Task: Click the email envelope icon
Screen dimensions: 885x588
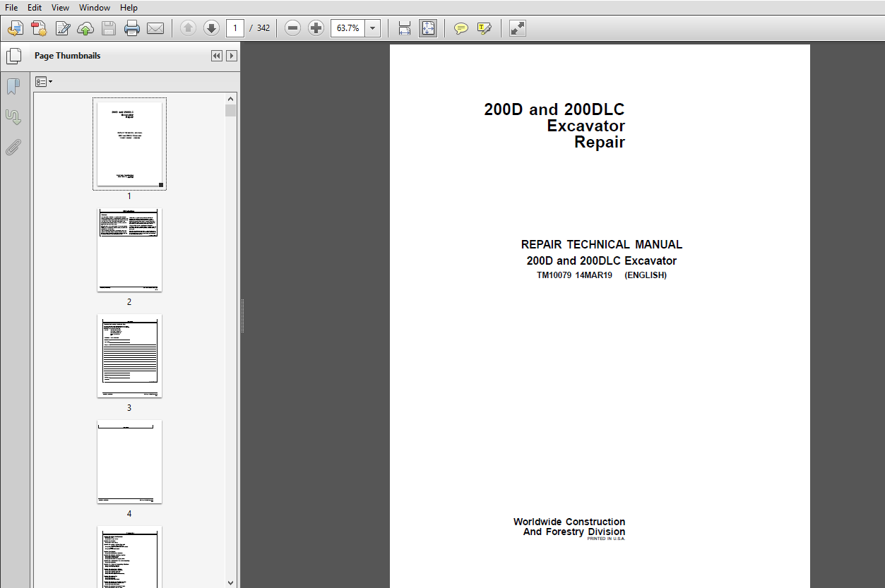Action: 155,28
